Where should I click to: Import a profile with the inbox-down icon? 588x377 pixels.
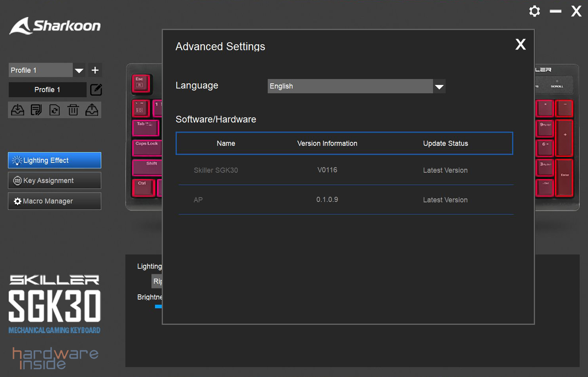(17, 110)
